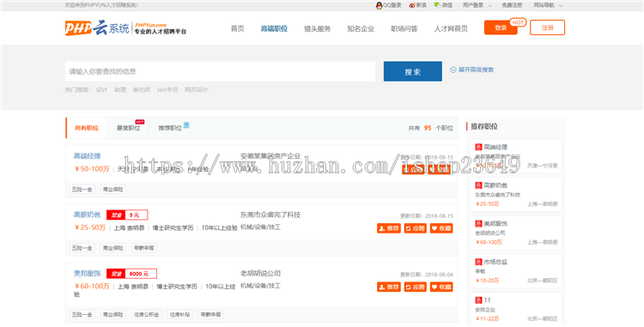Screen dimensions: 644x327
Task: Click red badge icon beside sidebar 美邦服饰
Action: pos(478,224)
